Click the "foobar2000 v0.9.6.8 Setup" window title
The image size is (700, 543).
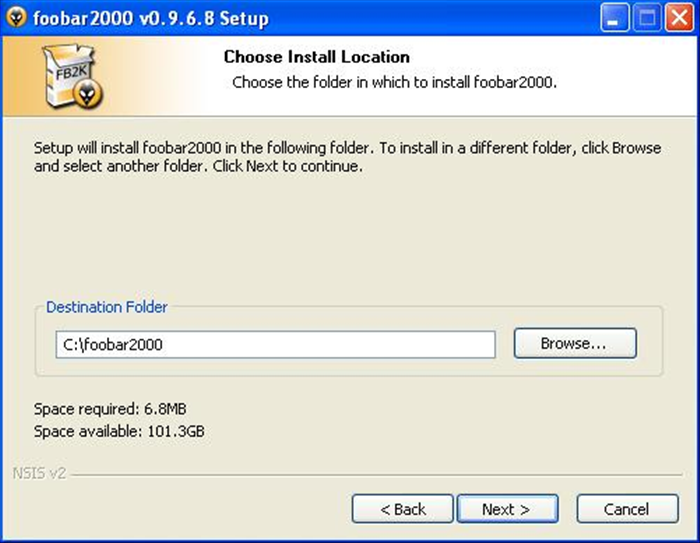point(151,18)
